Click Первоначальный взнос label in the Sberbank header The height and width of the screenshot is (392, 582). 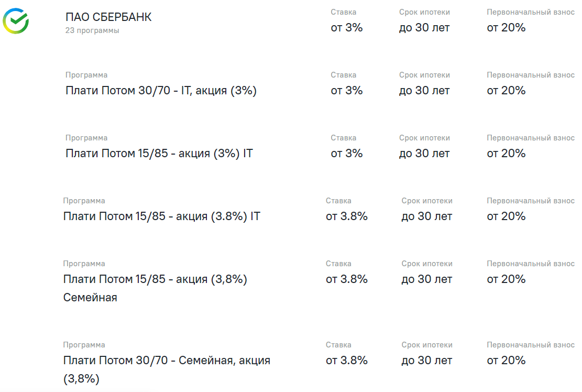[x=531, y=12]
